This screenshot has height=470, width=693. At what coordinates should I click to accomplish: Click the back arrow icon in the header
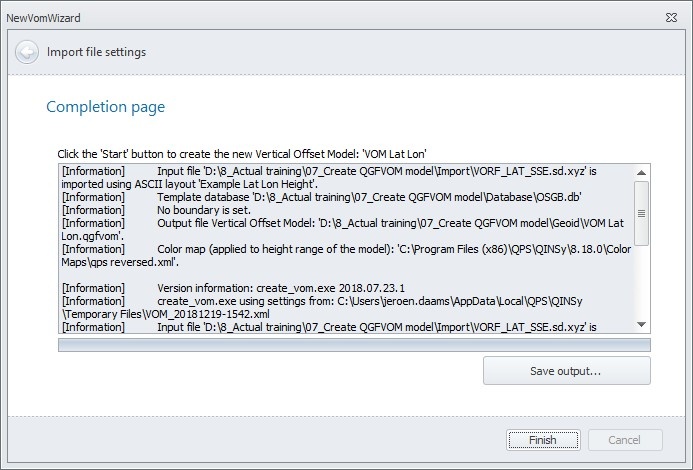point(28,52)
